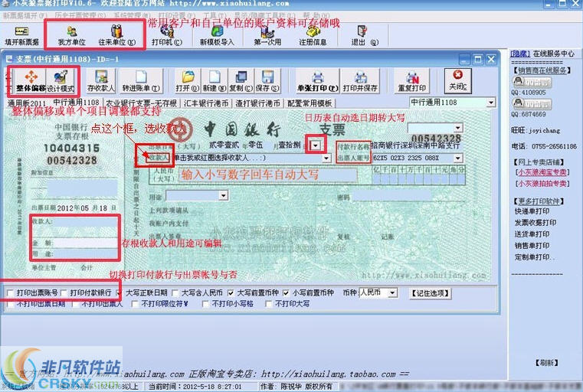Click 整体偏移 overall offset tool

point(31,80)
